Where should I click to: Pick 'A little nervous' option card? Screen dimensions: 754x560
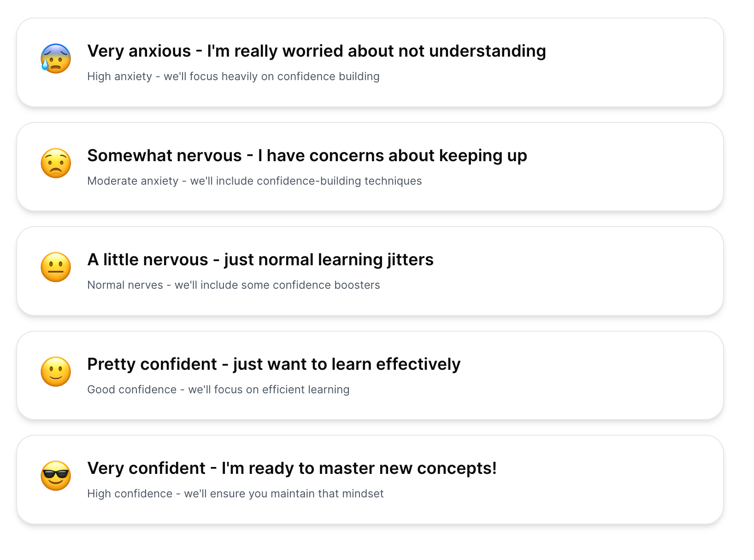370,271
